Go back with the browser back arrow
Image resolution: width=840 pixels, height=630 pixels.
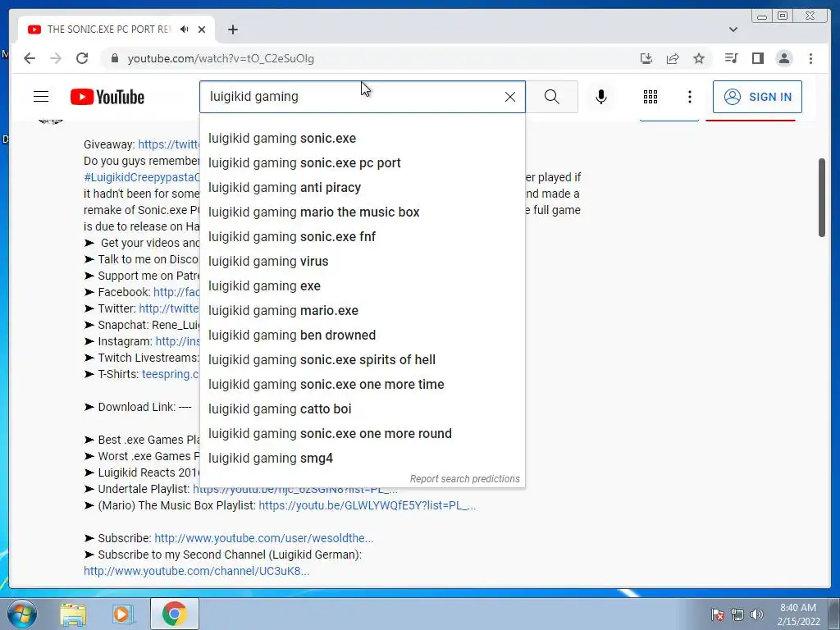coord(30,58)
